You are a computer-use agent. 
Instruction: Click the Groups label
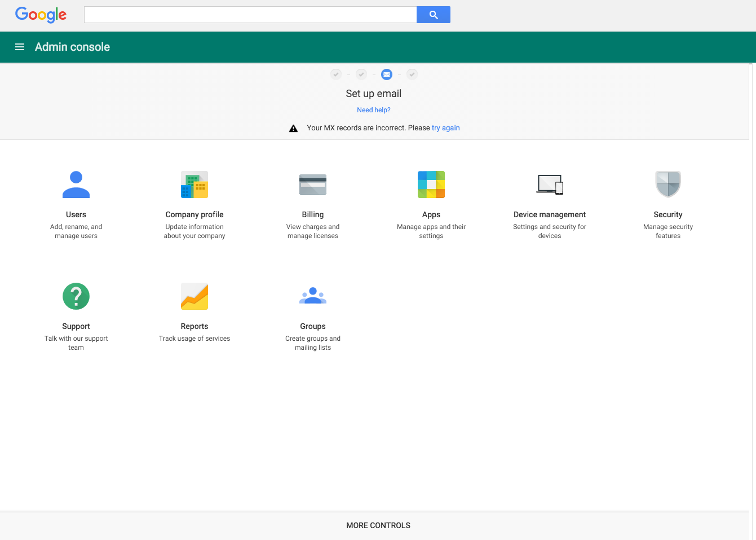(x=313, y=326)
